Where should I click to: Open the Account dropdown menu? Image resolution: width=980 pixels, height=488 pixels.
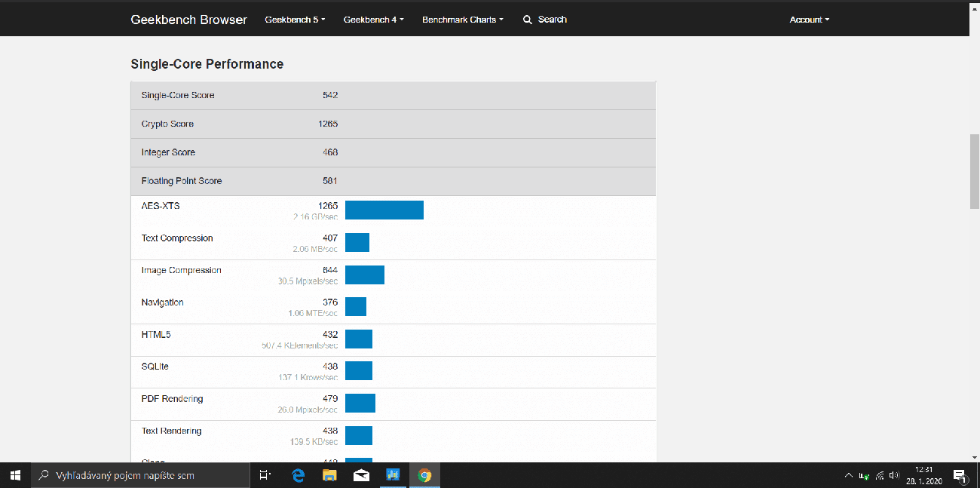click(x=809, y=20)
